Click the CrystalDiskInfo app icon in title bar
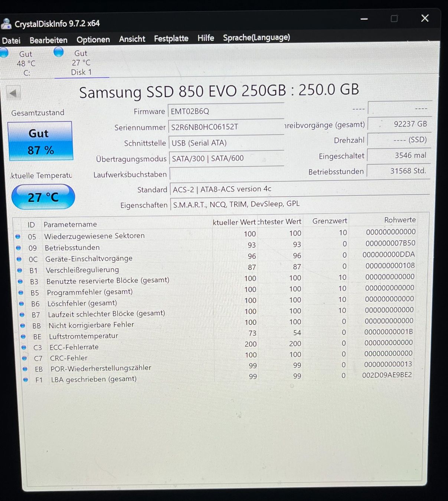Screen dimensions: 448x501 [x=6, y=24]
